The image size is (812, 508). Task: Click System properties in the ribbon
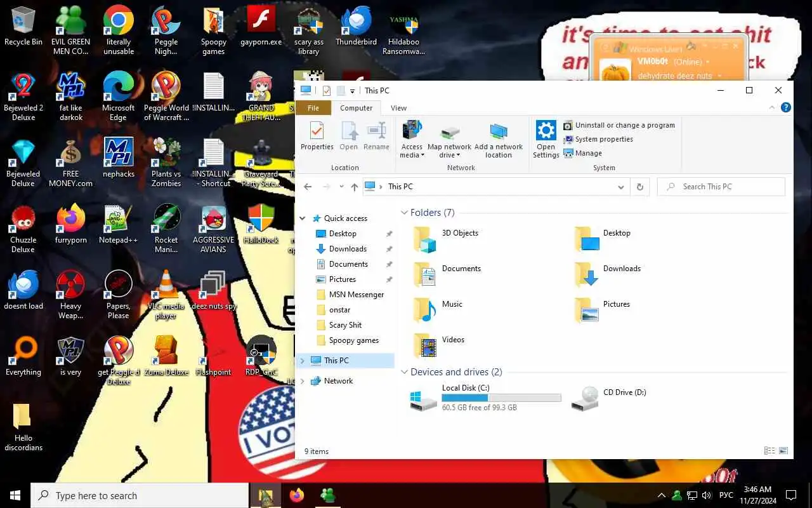point(598,139)
